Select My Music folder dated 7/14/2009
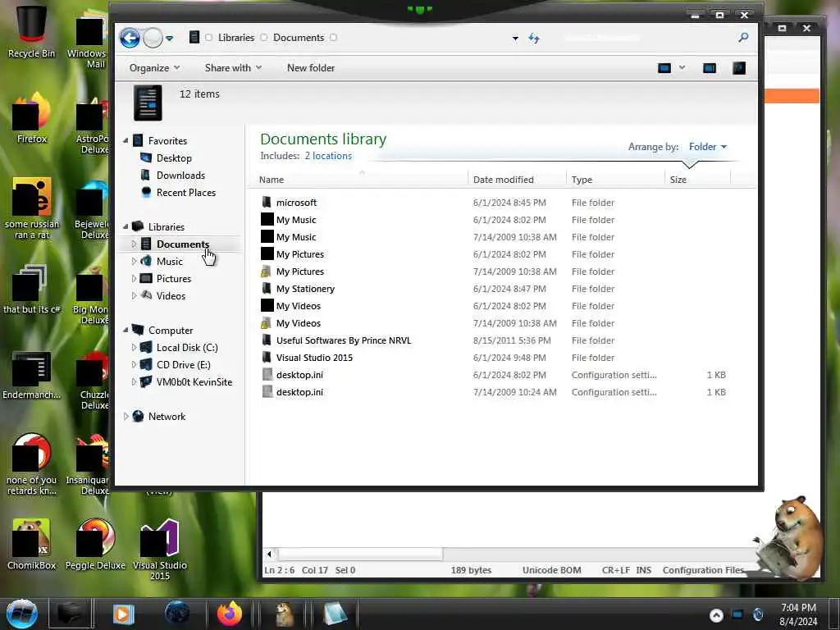The width and height of the screenshot is (840, 630). [295, 237]
